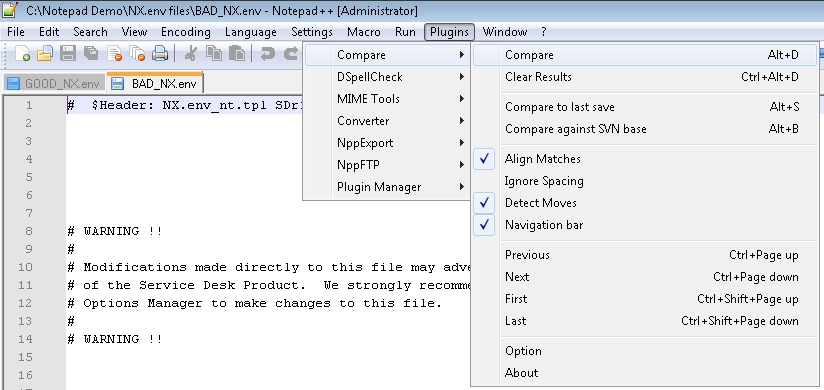Click the Print toolbar icon
The image size is (824, 390).
160,53
